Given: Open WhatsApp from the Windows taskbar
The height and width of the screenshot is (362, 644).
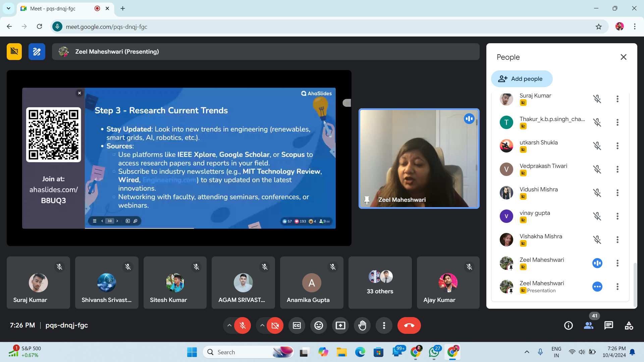Looking at the screenshot, I should 434,352.
